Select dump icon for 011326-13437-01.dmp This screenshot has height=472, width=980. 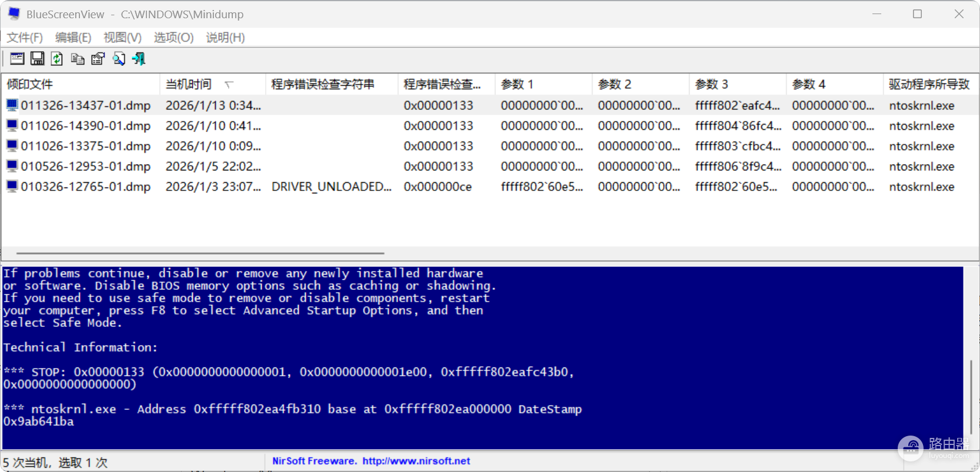(12, 105)
